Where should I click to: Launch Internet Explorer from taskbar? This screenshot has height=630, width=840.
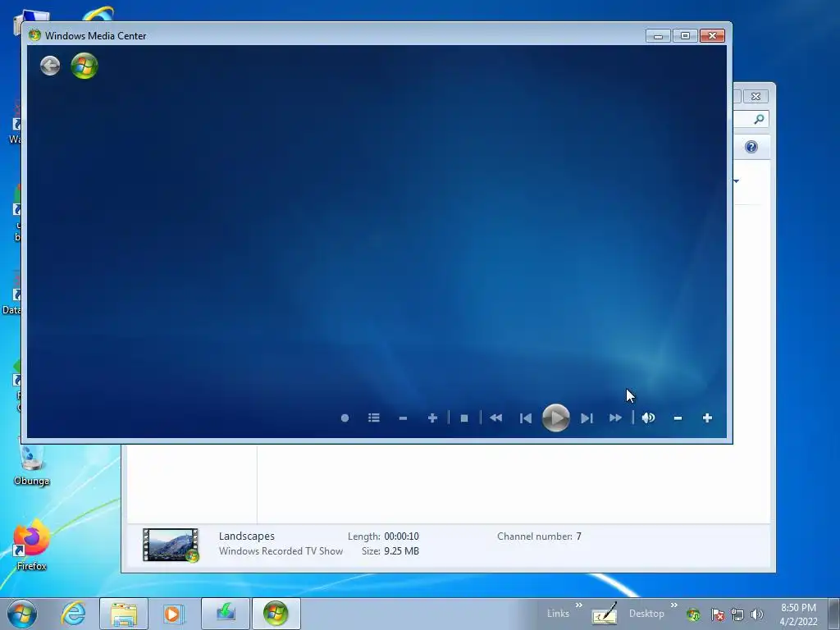coord(73,614)
